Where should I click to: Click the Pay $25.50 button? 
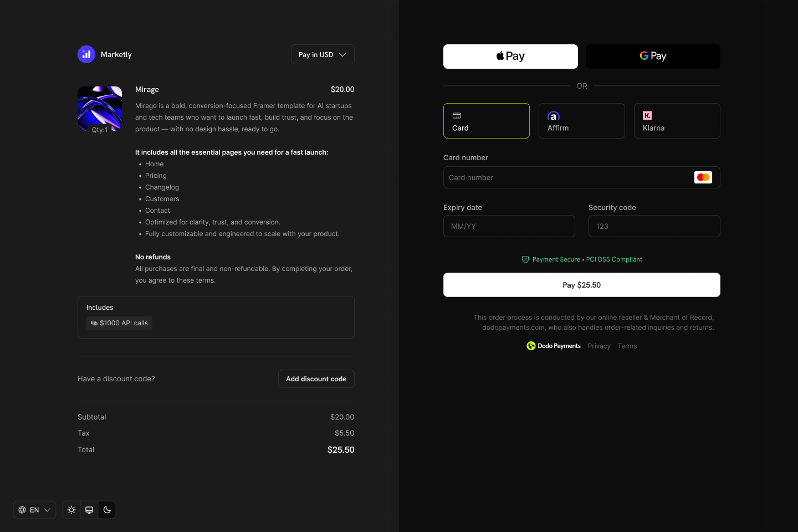(582, 284)
